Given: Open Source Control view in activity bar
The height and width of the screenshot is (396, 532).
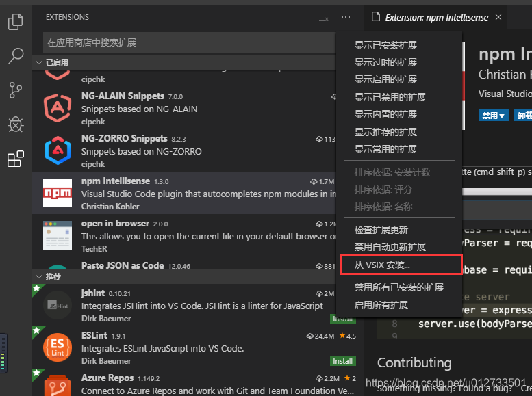Looking at the screenshot, I should [x=15, y=90].
